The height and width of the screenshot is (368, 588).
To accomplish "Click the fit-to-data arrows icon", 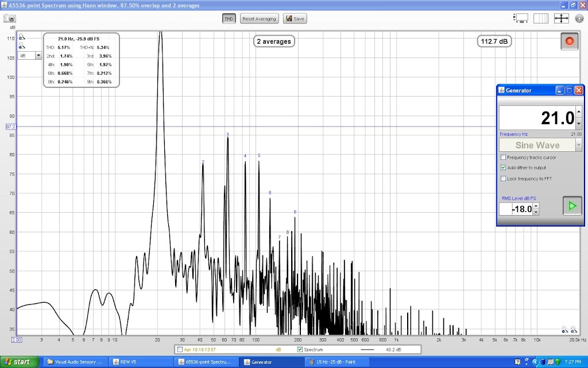I will 561,18.
